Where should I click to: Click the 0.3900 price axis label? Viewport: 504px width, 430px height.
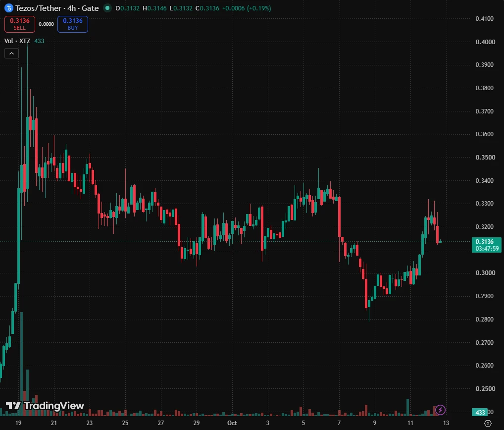pos(484,64)
